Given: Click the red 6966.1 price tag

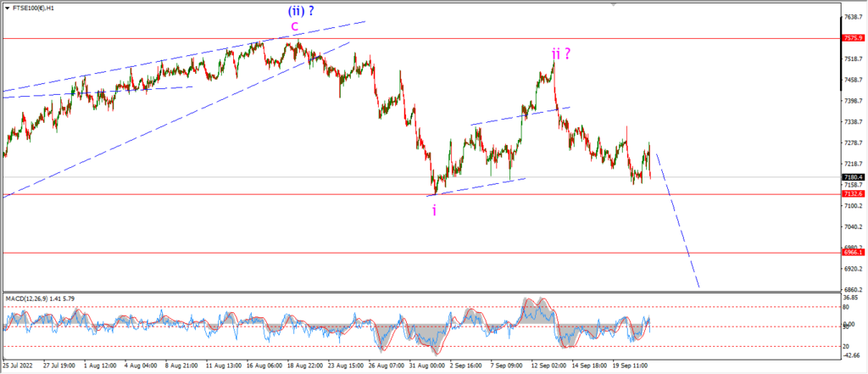Looking at the screenshot, I should [x=853, y=252].
